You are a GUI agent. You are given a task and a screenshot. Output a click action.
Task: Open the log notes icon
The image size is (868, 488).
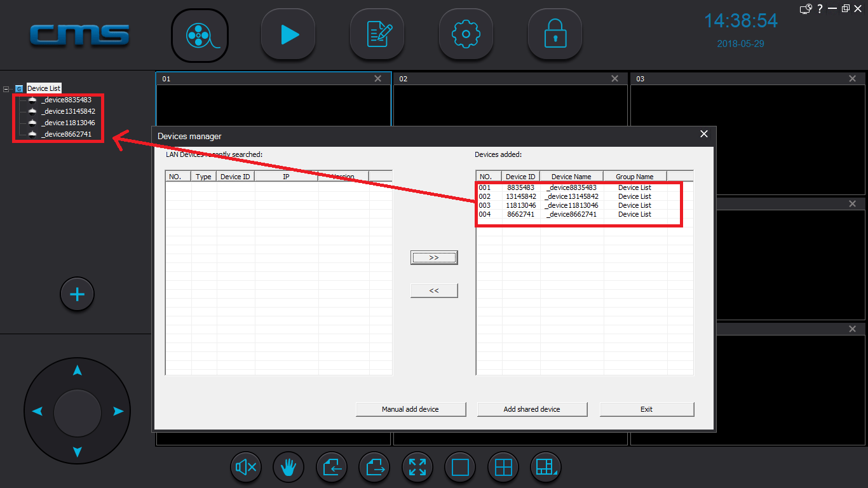click(x=377, y=35)
